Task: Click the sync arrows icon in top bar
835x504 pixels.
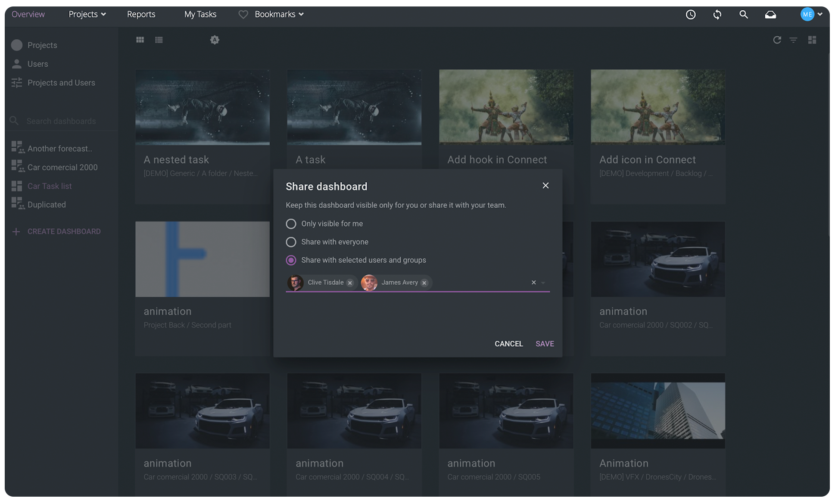Action: tap(717, 15)
